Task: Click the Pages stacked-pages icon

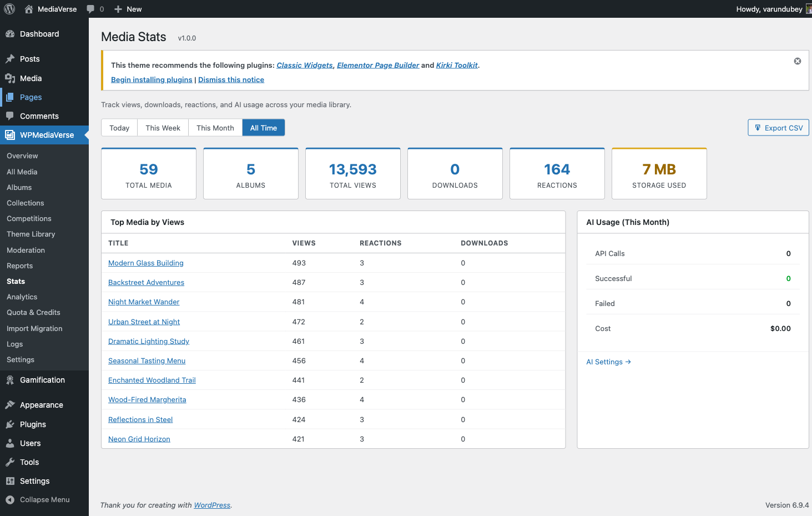Action: (x=11, y=97)
